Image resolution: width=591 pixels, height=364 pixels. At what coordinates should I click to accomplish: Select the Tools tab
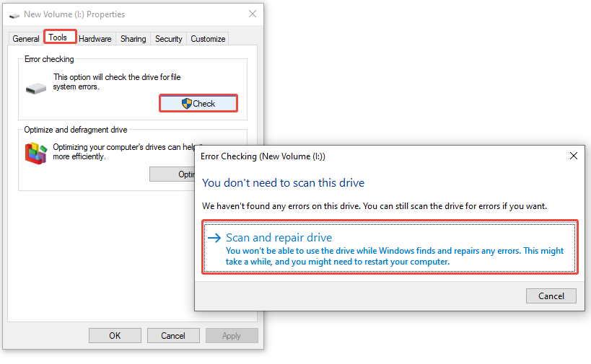click(60, 37)
